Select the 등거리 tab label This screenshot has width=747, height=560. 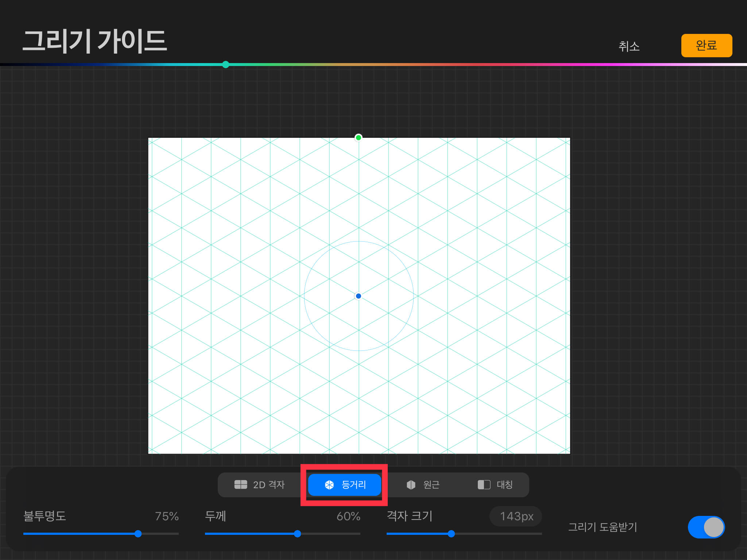(x=353, y=485)
